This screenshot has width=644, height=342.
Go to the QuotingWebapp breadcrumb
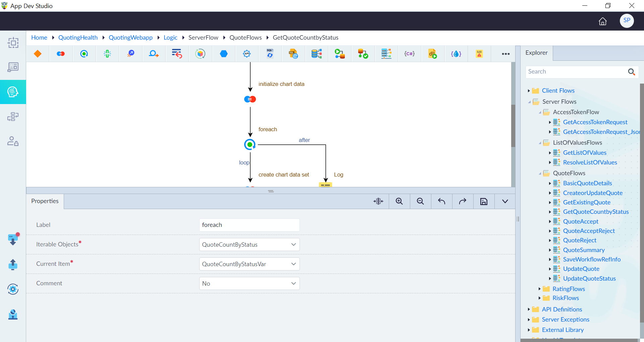130,38
